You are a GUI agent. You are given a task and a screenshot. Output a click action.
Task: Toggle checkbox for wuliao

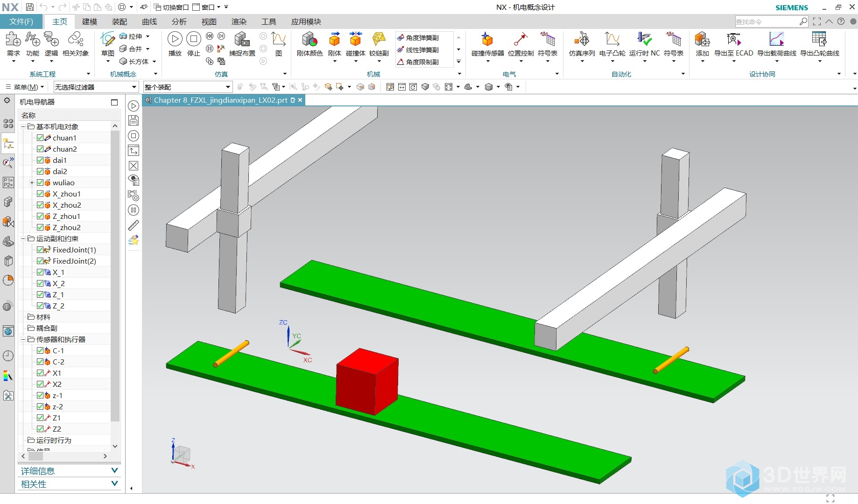click(40, 182)
